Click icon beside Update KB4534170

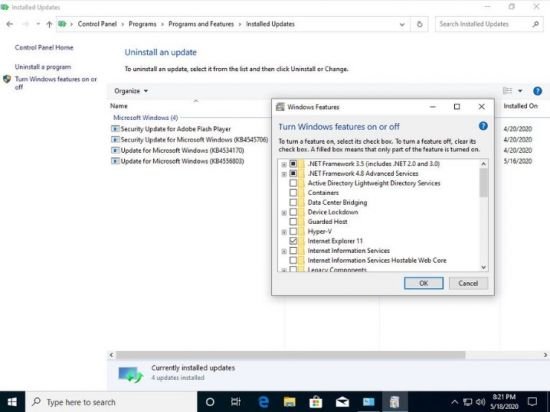[115, 150]
